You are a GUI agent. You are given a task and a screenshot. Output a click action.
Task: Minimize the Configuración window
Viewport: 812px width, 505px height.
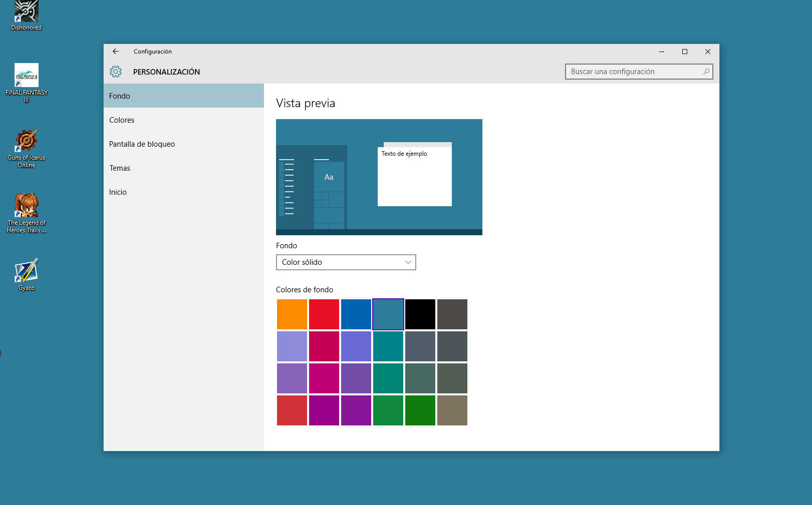(662, 52)
